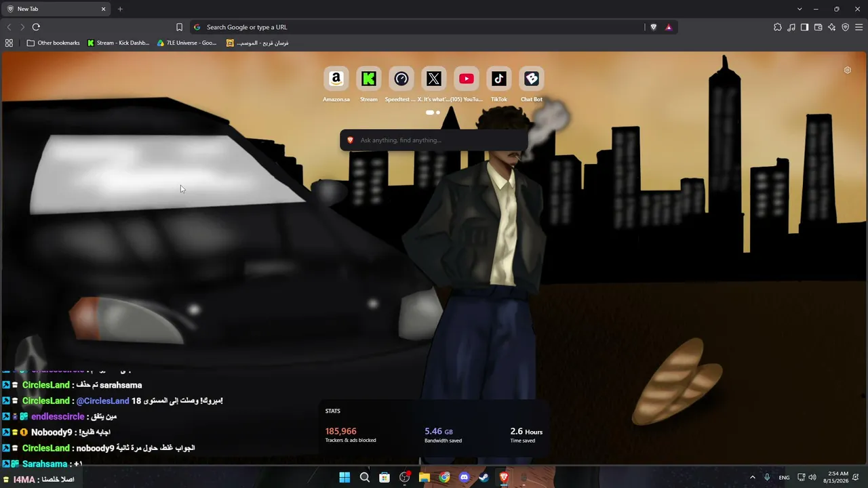Screen dimensions: 868x488
Task: Close the New Tab tab
Action: [x=104, y=9]
